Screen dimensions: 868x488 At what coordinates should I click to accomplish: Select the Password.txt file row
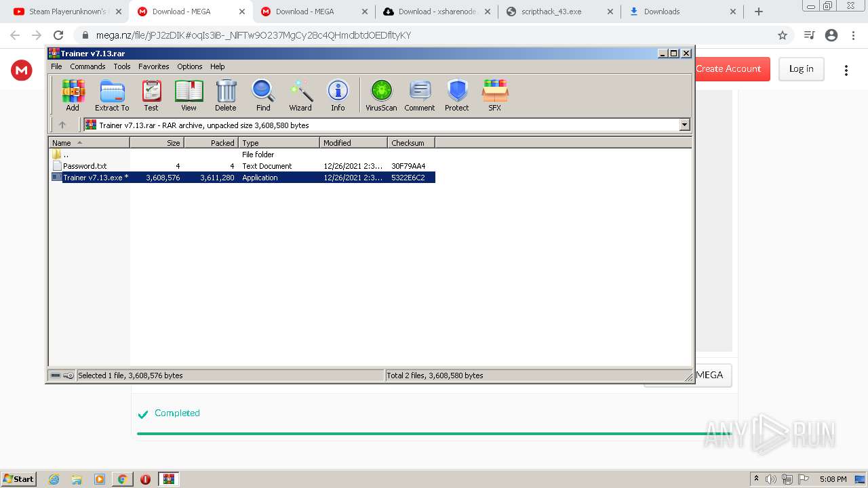(x=243, y=166)
